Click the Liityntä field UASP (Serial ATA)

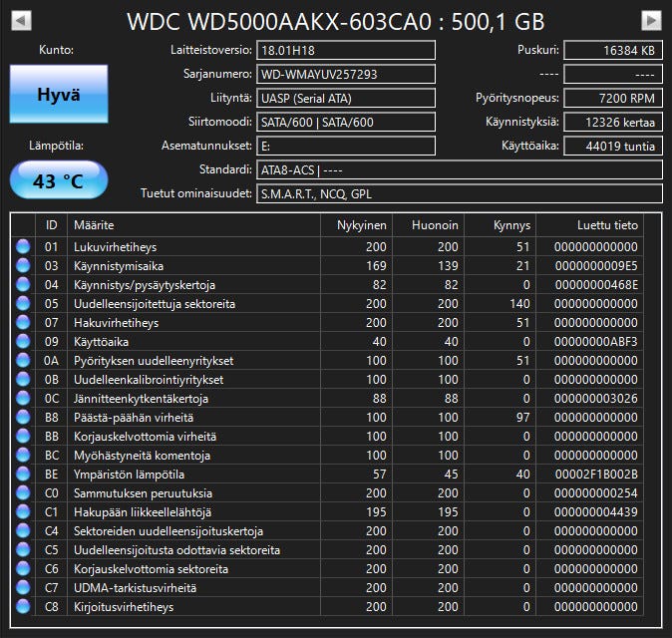[x=346, y=98]
